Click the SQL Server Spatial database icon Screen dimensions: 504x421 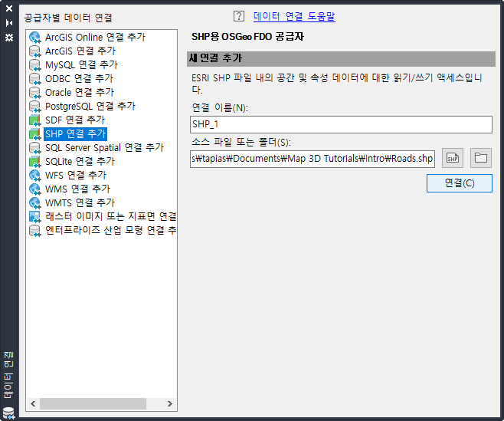(35, 148)
